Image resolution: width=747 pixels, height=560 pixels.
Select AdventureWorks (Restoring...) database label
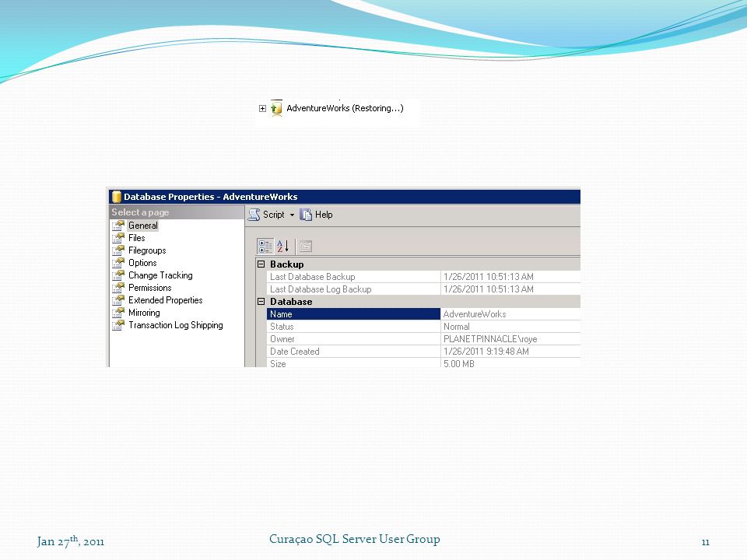345,108
